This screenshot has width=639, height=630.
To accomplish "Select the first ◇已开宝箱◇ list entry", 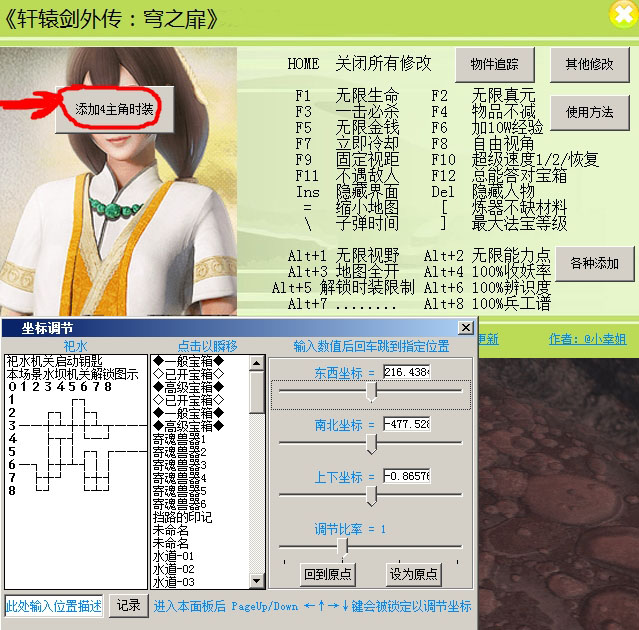I will tap(189, 374).
